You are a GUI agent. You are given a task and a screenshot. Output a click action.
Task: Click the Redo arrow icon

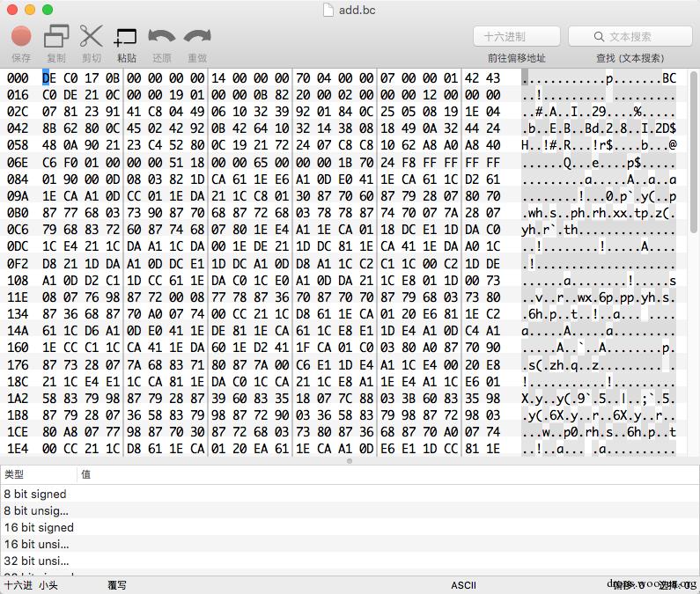[197, 36]
